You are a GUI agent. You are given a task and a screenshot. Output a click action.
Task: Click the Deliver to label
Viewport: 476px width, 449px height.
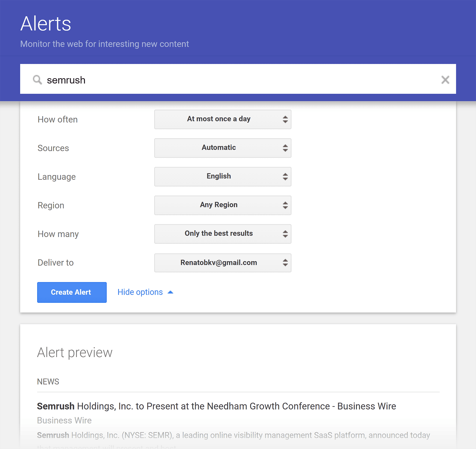coord(56,263)
